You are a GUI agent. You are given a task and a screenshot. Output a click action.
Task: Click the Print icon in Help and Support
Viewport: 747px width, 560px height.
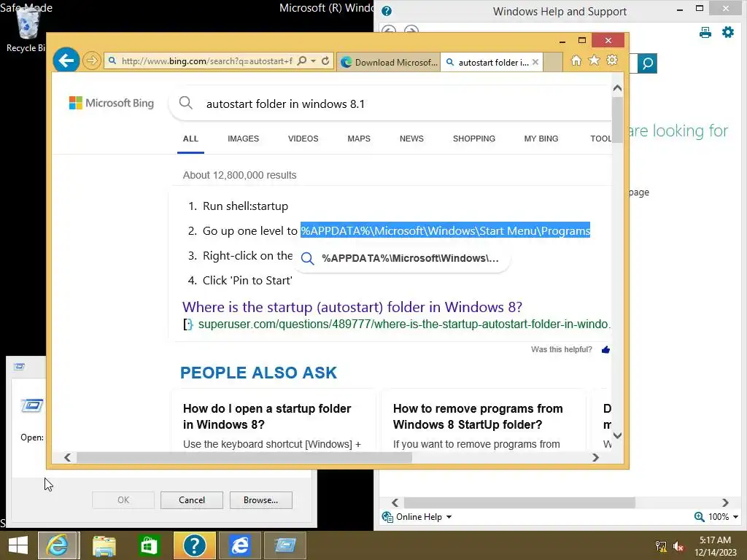tap(705, 32)
